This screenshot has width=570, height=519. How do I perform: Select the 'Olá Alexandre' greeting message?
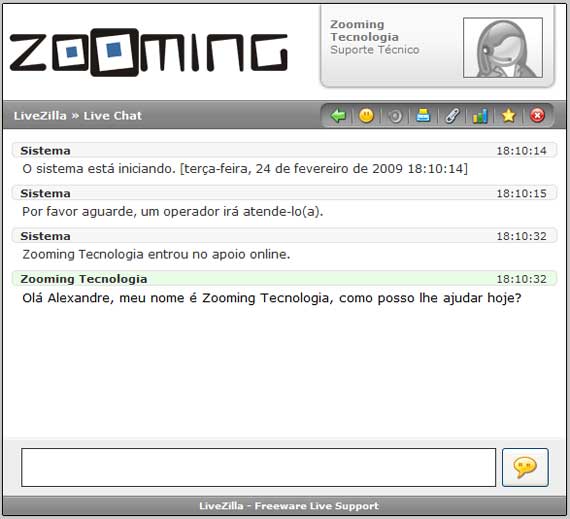[x=272, y=298]
